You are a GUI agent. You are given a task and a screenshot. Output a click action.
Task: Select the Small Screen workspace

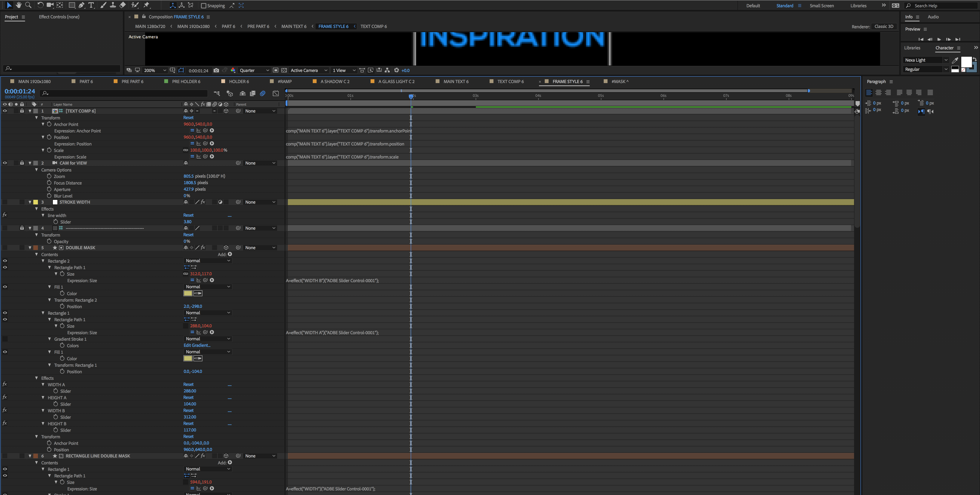click(x=821, y=6)
